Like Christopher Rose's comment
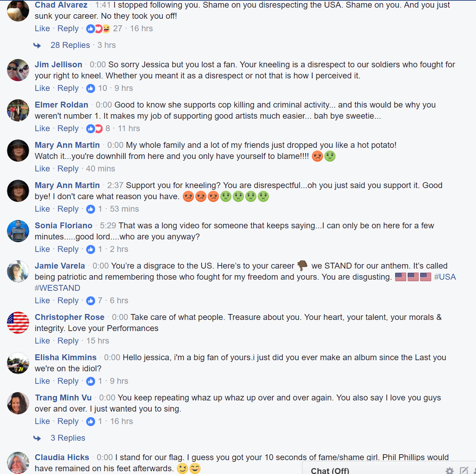 click(x=42, y=341)
